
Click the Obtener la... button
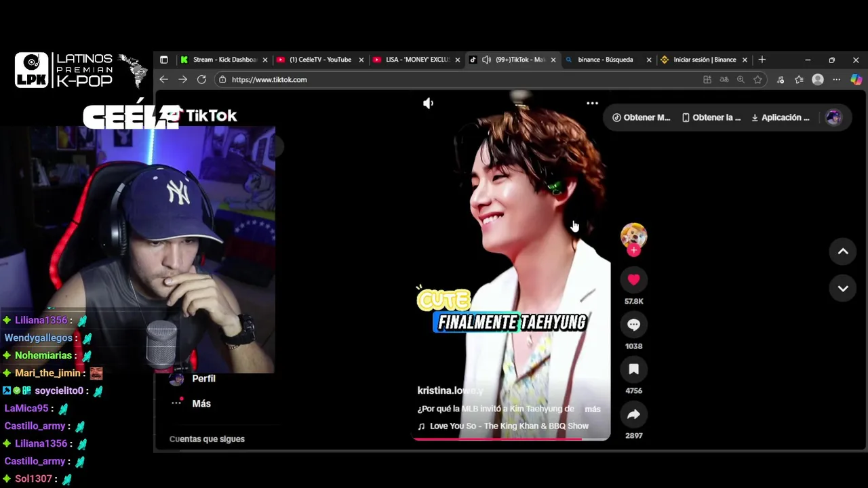tap(711, 117)
